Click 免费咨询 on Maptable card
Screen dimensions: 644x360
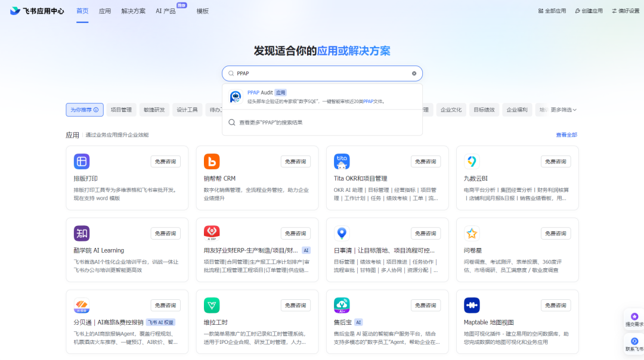click(556, 305)
